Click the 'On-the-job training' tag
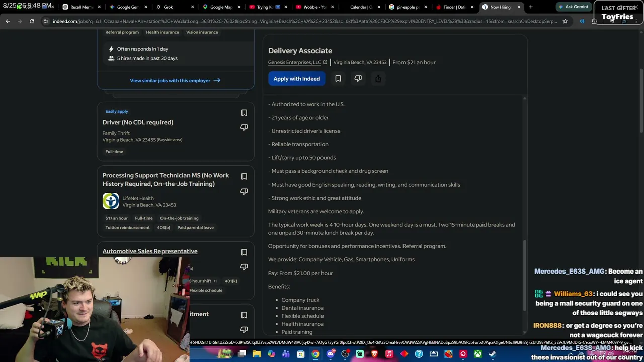Image resolution: width=644 pixels, height=362 pixels. tap(179, 218)
